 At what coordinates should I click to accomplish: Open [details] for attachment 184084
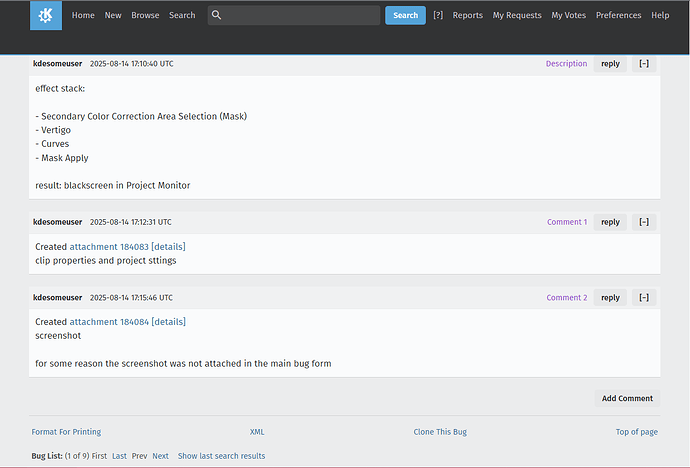[168, 322]
